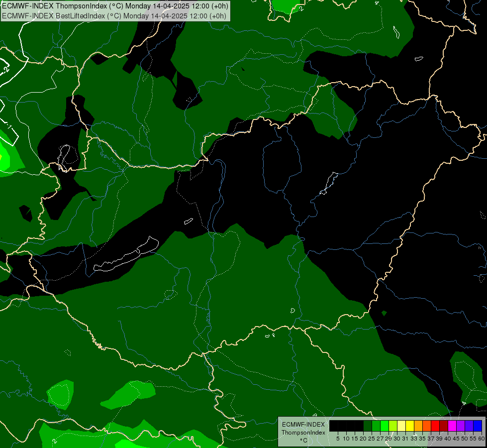Click the legend value label 45

tap(456, 439)
